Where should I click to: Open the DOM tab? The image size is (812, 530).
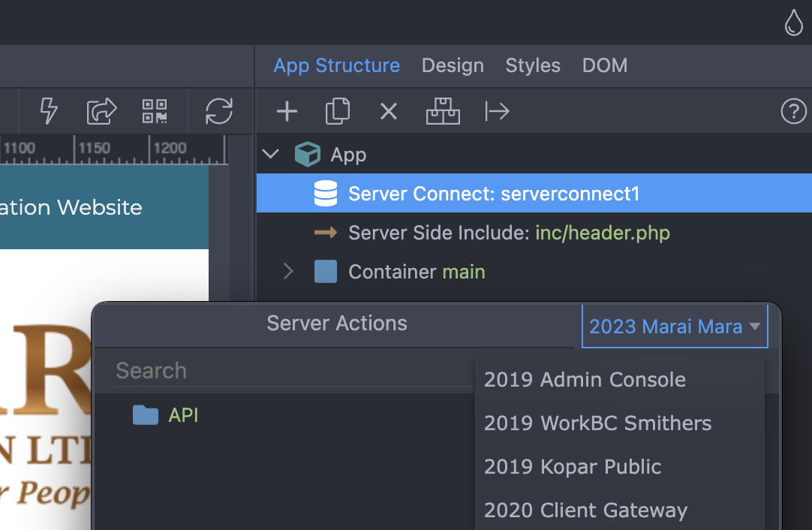click(604, 65)
